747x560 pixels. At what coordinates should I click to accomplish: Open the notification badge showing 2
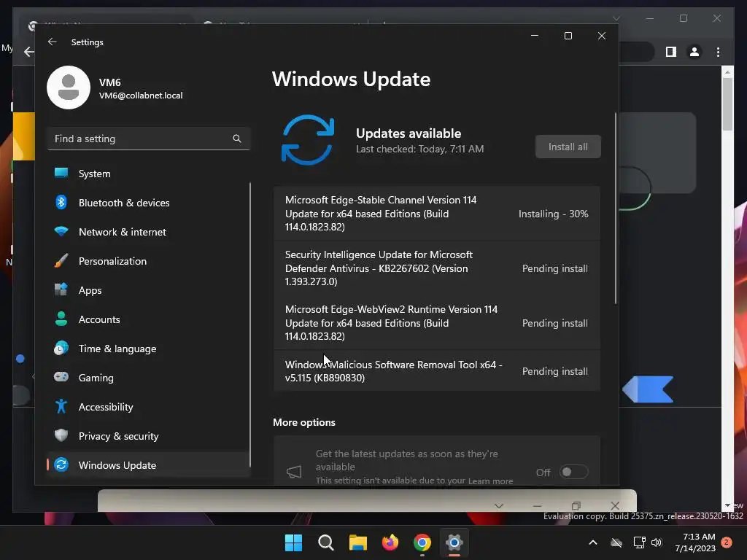[x=727, y=542]
